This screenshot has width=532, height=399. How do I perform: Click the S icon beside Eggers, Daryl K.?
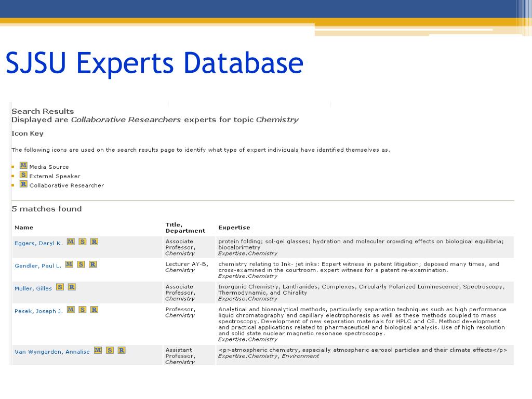83,242
